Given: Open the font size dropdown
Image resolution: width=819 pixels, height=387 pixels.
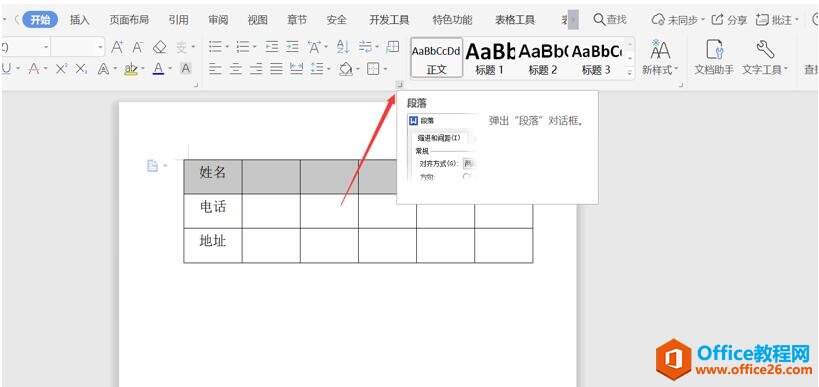Looking at the screenshot, I should point(100,47).
